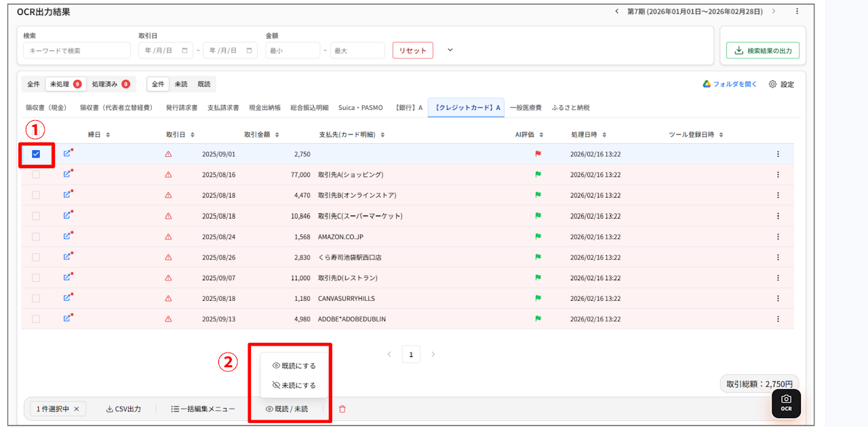This screenshot has width=868, height=427.
Task: Choose 未読にする from the popup menu
Action: [294, 385]
